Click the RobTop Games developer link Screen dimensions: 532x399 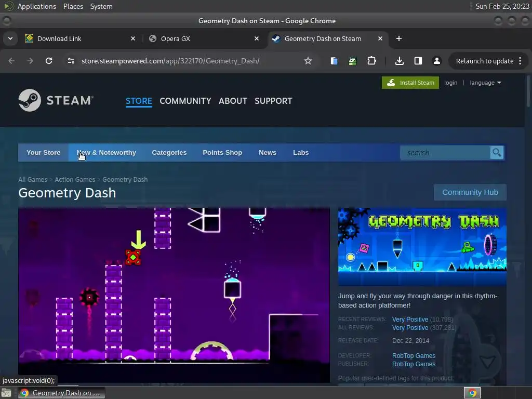[414, 355]
